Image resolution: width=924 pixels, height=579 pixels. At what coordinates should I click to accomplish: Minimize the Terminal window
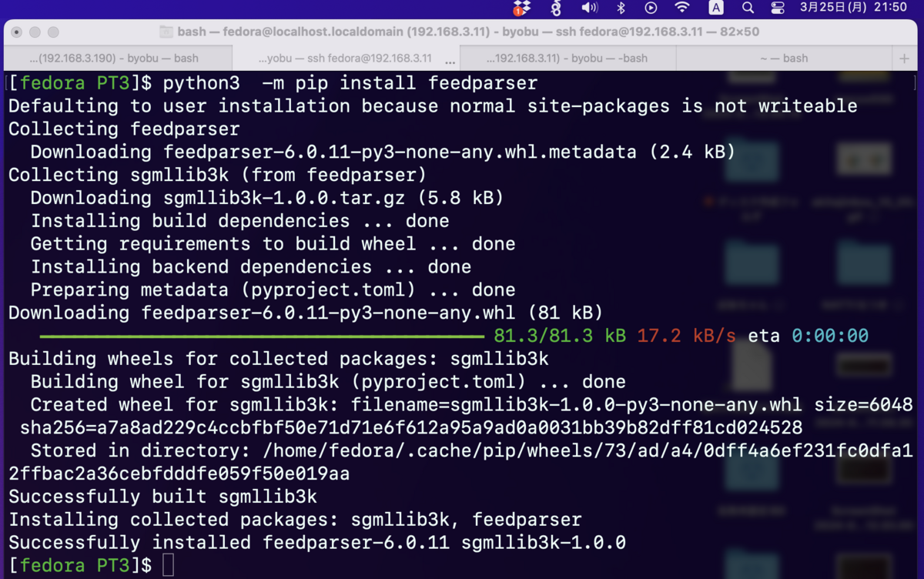pyautogui.click(x=35, y=32)
